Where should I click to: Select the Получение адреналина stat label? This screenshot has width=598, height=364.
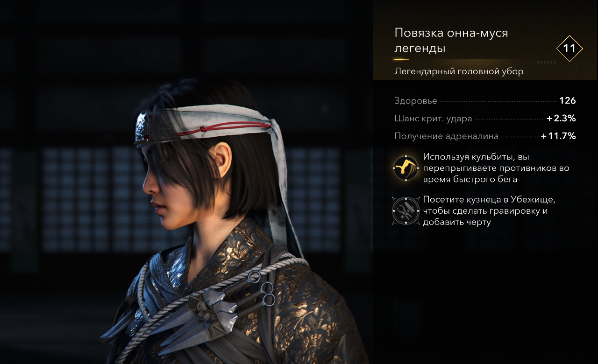click(446, 136)
